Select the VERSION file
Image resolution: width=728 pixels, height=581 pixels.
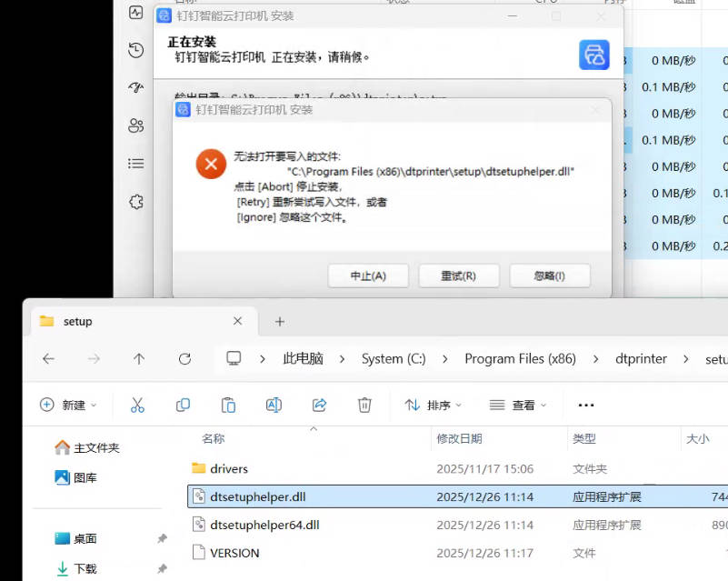457,553
